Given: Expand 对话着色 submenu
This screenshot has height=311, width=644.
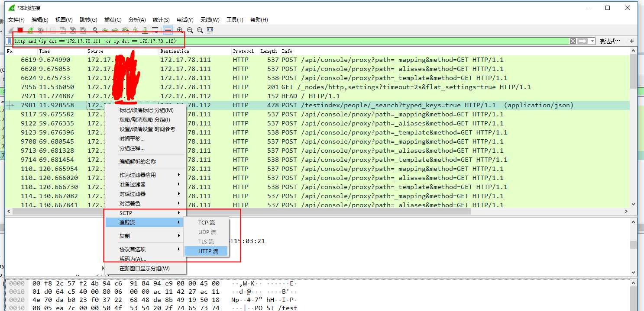Looking at the screenshot, I should pos(146,204).
